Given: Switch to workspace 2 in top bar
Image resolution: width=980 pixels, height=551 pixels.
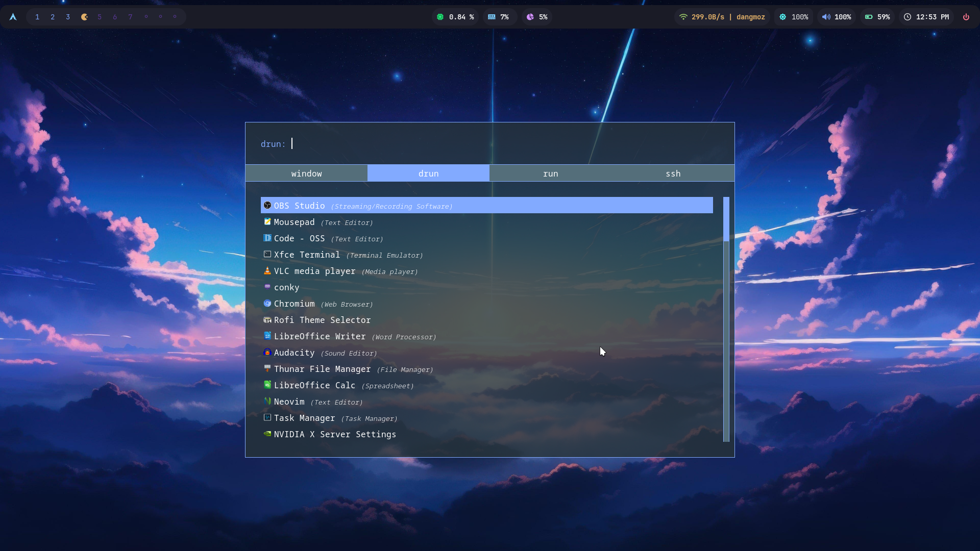Looking at the screenshot, I should click(x=53, y=17).
